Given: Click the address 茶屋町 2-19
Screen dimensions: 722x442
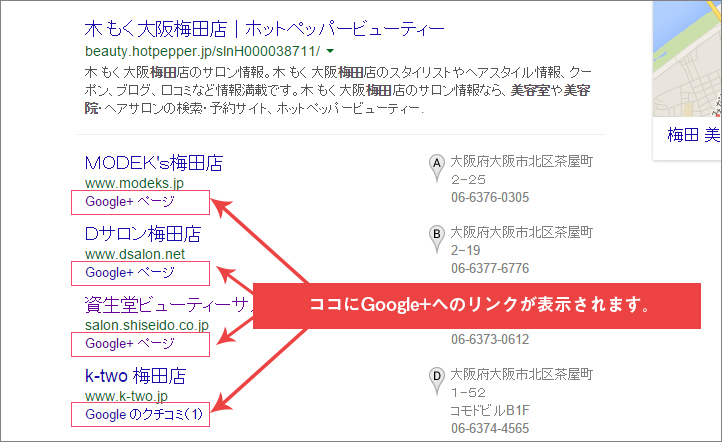Looking at the screenshot, I should (x=521, y=241).
